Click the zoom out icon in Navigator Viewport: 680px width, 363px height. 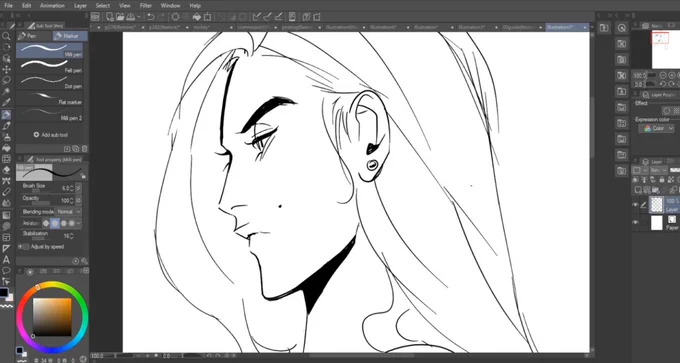[x=664, y=75]
